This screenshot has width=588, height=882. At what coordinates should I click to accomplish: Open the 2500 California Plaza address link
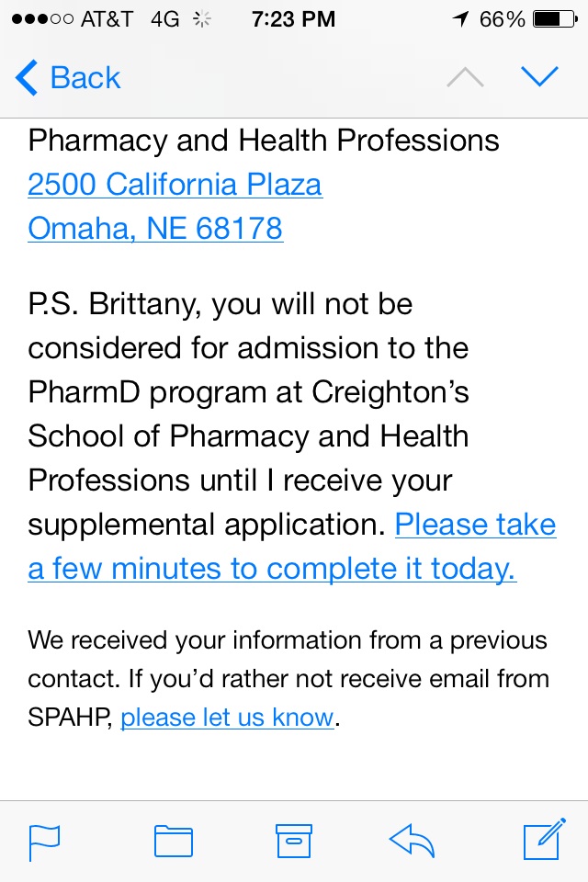pos(175,185)
